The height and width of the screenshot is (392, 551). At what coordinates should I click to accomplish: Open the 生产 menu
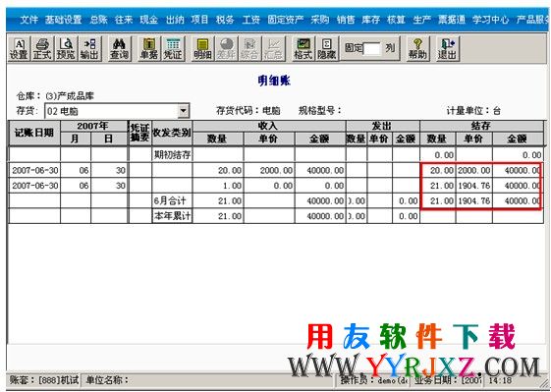tap(421, 20)
